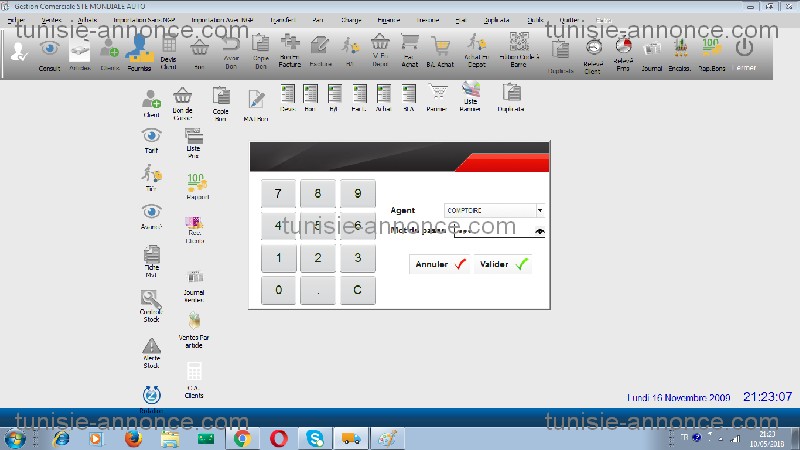Open Google Chrome from the taskbar
This screenshot has height=450, width=800.
coord(241,438)
